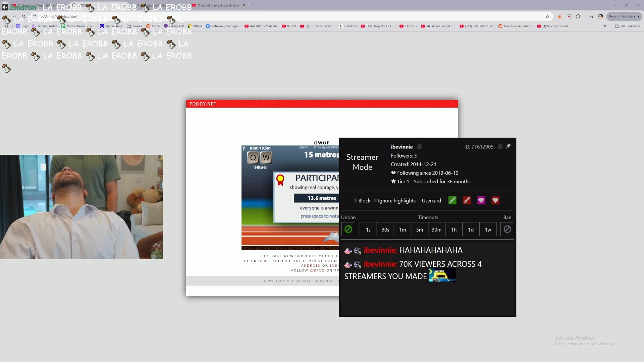This screenshot has width=644, height=362.
Task: Click the red sword unmod icon
Action: tap(467, 200)
